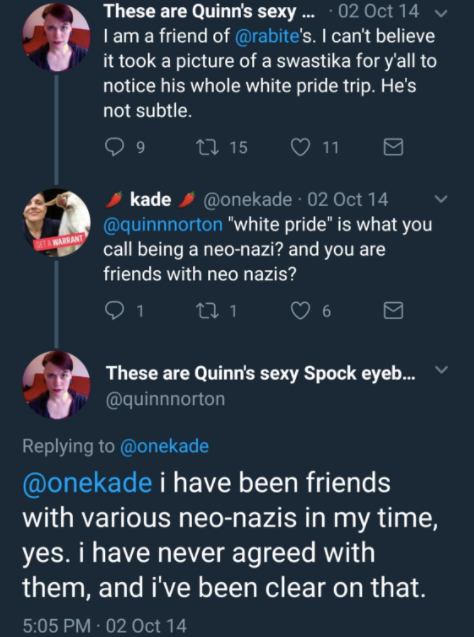This screenshot has height=637, width=474.
Task: Open kade's profile picture
Action: point(56,223)
